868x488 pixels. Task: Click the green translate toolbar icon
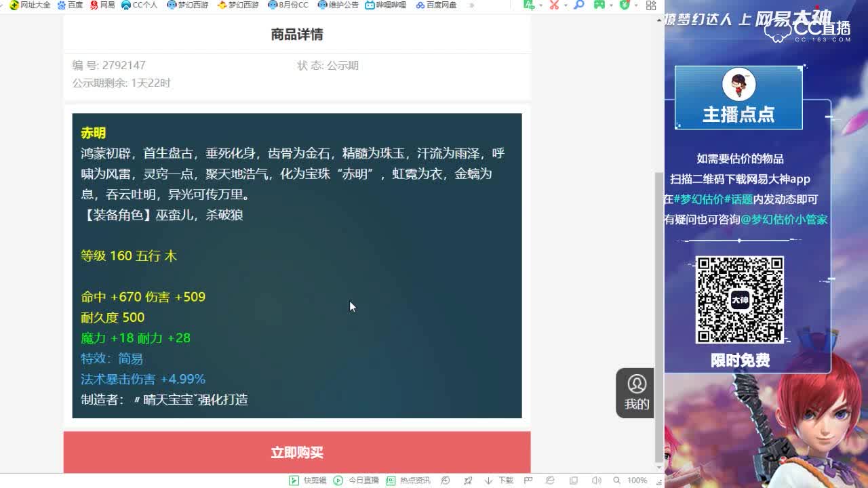529,5
